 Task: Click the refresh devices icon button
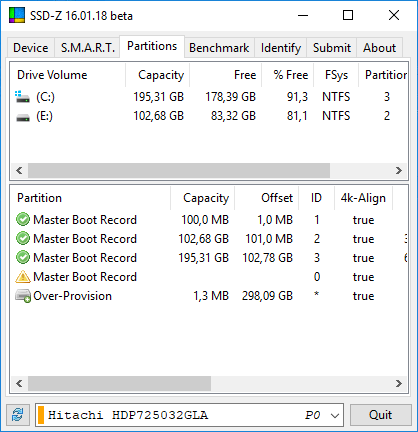(x=18, y=415)
